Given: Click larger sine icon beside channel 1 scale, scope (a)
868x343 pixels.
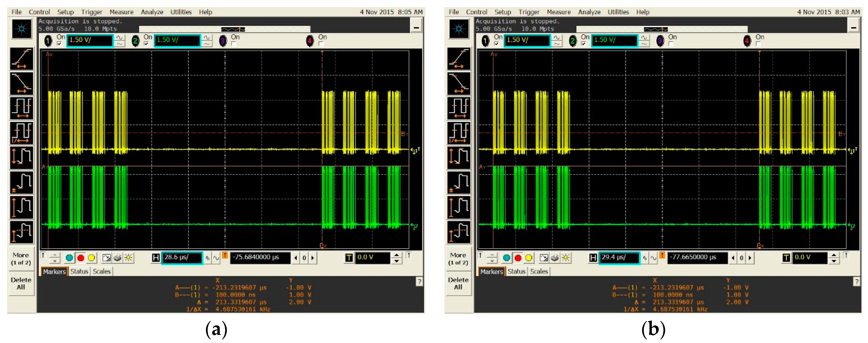Looking at the screenshot, I should 119,38.
